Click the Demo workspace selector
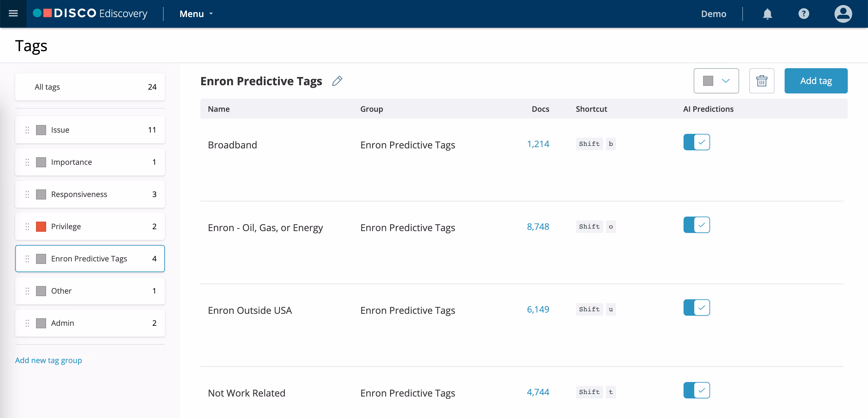 pyautogui.click(x=713, y=14)
